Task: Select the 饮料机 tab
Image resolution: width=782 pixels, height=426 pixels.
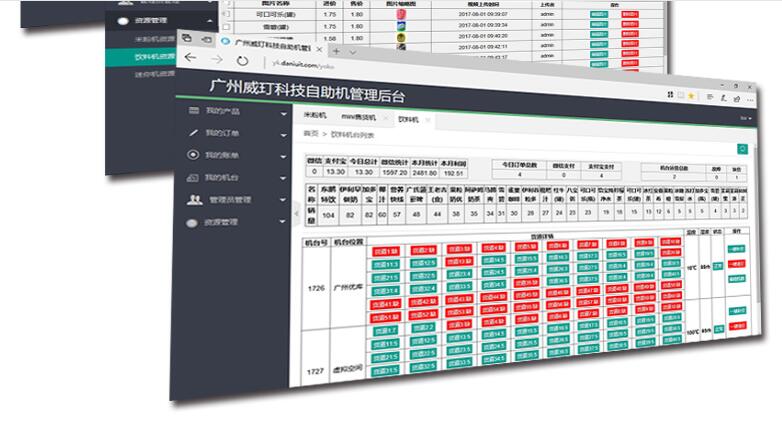Action: pyautogui.click(x=408, y=119)
